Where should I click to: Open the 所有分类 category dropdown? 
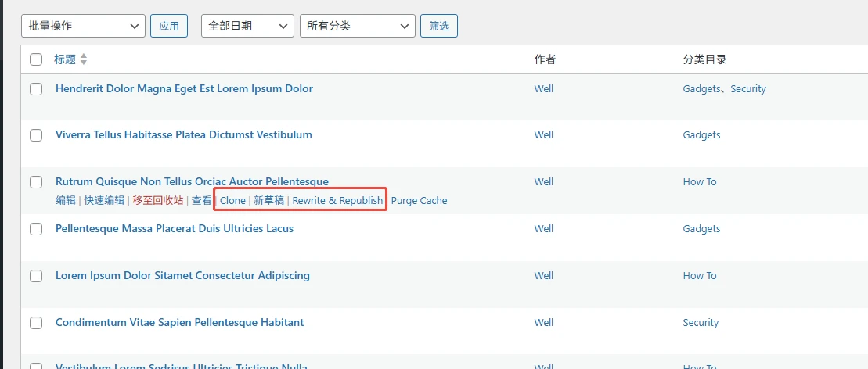pos(357,26)
